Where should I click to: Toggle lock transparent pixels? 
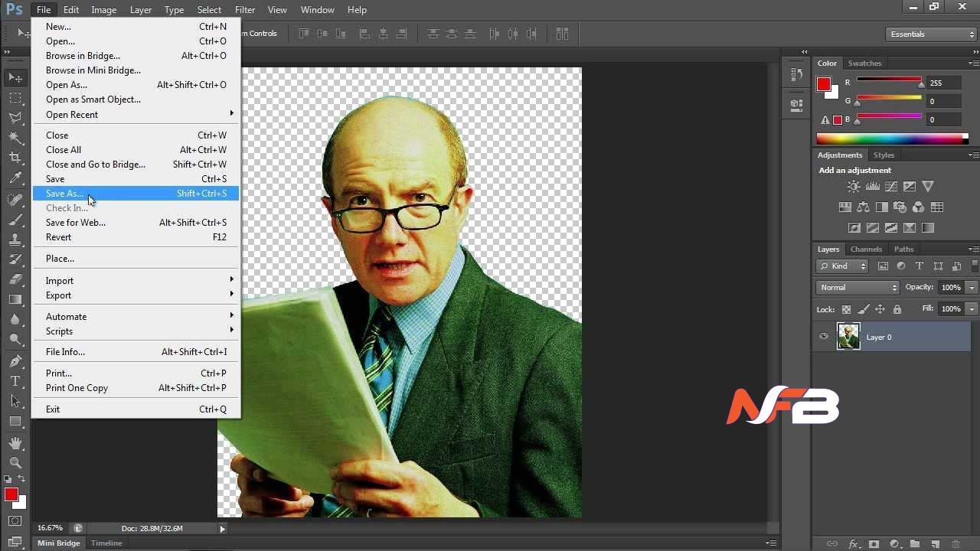846,309
